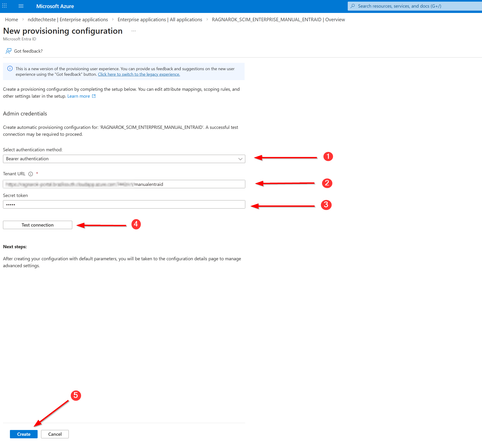The width and height of the screenshot is (482, 448).
Task: Click inside the Secret token field
Action: pos(124,204)
